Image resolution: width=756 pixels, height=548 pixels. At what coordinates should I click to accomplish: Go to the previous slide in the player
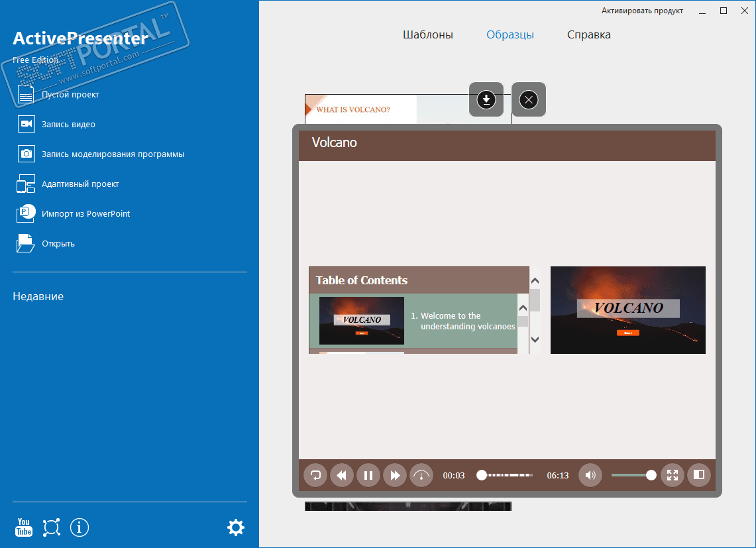(x=342, y=475)
